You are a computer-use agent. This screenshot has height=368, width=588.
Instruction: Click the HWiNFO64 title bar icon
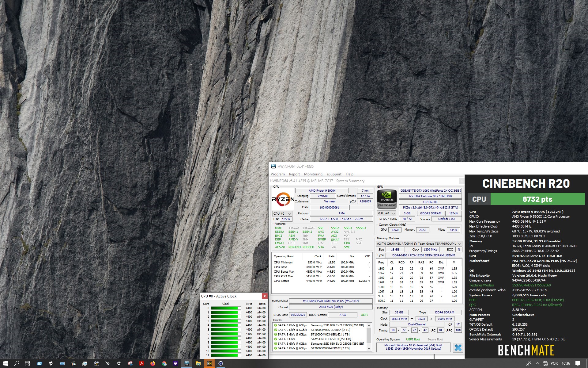273,166
